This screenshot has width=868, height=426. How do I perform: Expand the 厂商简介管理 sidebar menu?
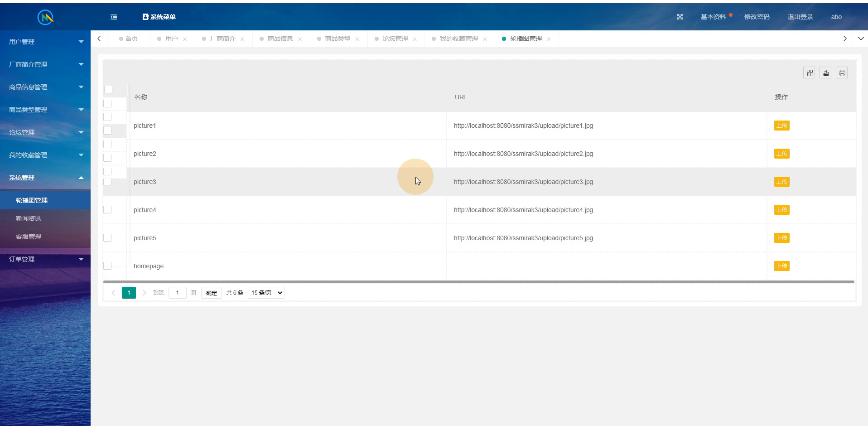point(45,64)
